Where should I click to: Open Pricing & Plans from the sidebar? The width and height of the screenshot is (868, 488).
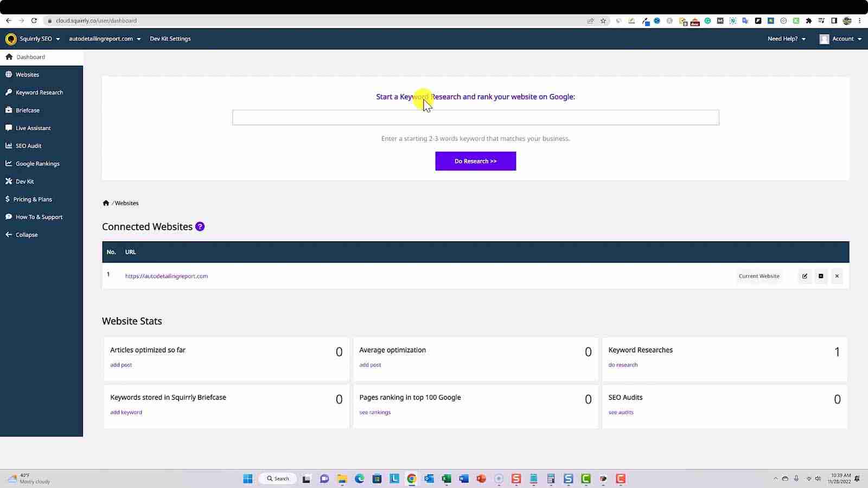32,199
